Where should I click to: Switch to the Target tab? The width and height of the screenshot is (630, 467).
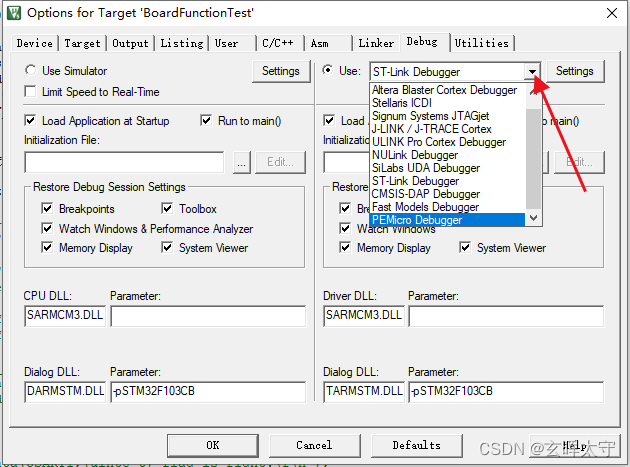point(82,43)
